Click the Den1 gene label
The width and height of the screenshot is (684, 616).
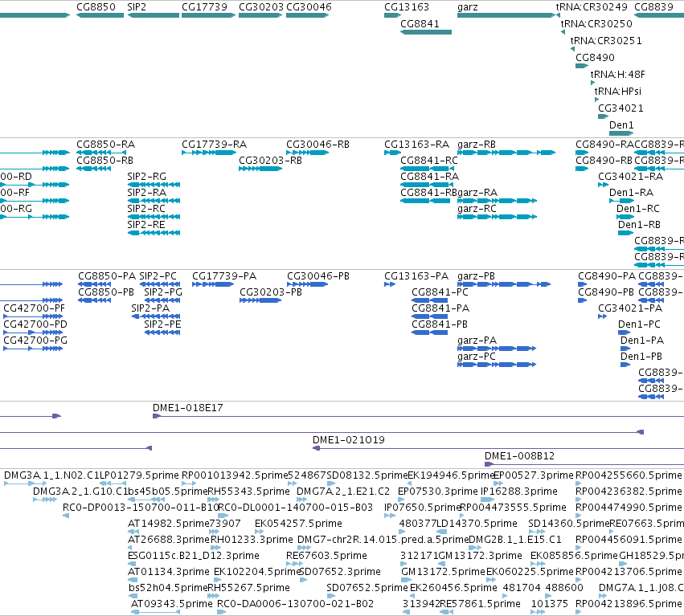coord(621,125)
